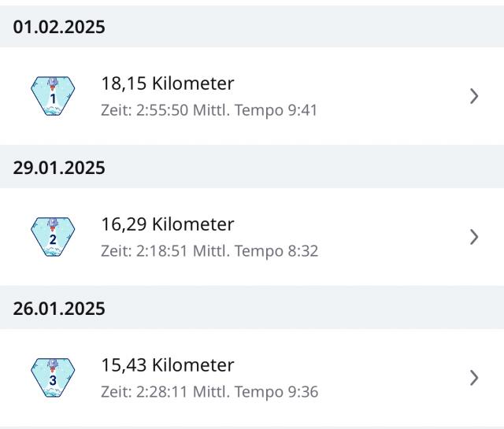504x429 pixels.
Task: Click the number 1 inside the first badge
Action: [x=53, y=100]
